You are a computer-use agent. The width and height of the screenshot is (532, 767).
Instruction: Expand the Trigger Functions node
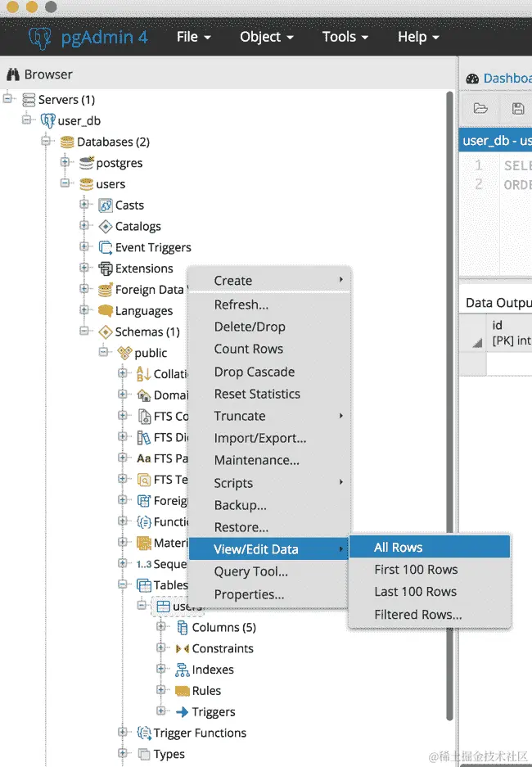point(123,732)
